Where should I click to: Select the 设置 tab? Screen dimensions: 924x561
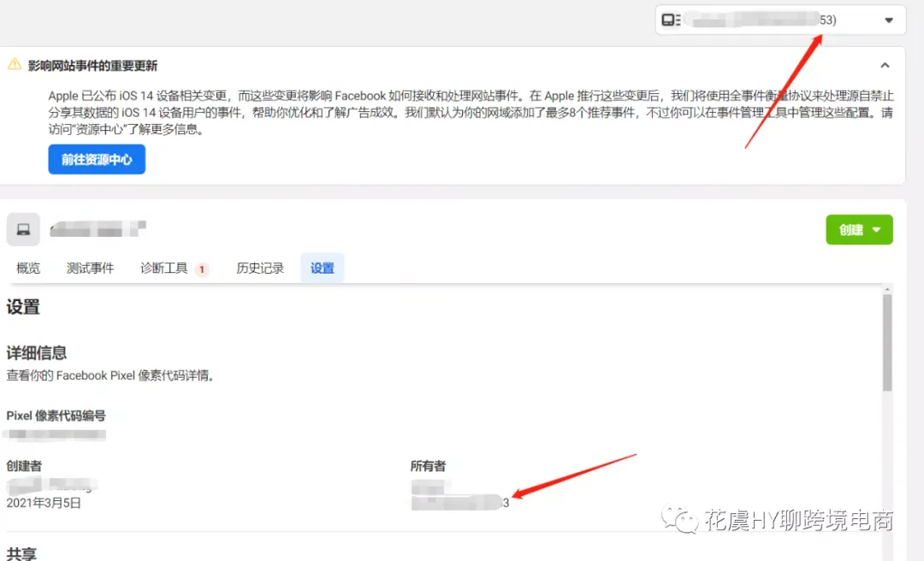click(323, 269)
